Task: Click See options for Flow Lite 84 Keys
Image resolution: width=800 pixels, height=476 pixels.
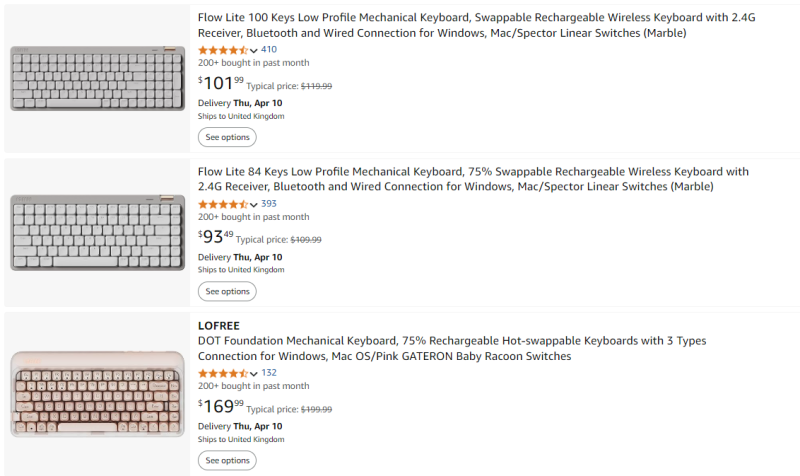Action: pyautogui.click(x=227, y=291)
